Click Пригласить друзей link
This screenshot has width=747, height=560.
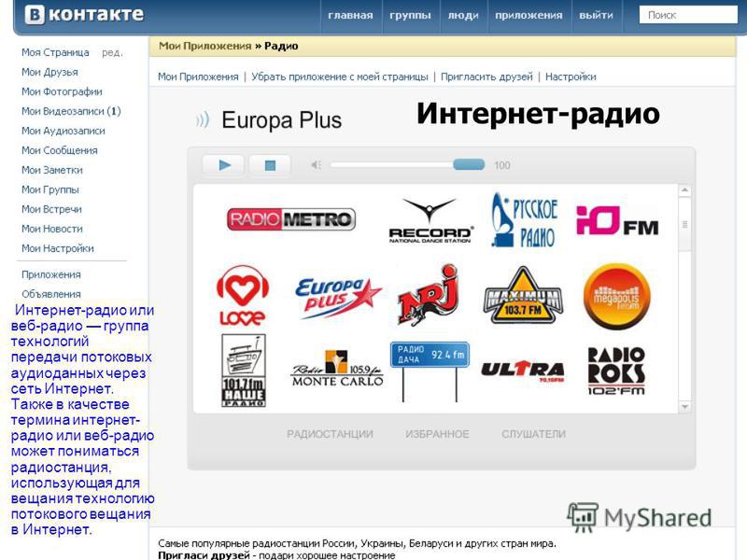point(486,77)
